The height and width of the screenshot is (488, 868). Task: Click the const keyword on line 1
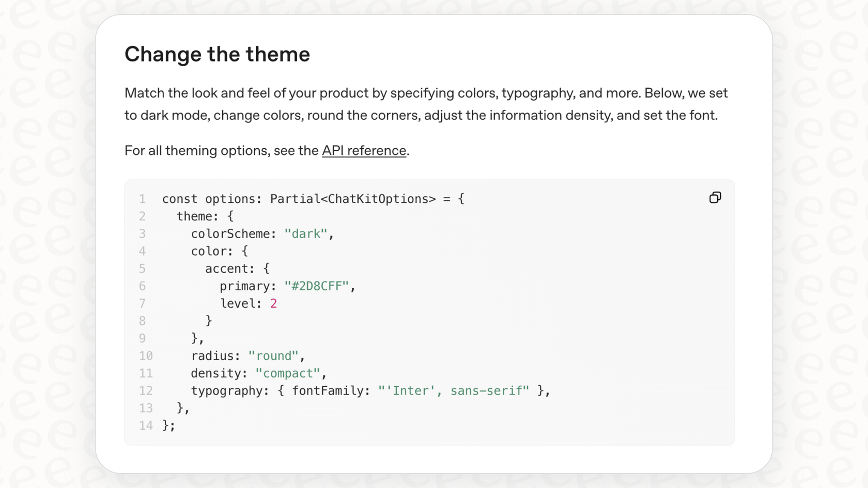point(179,199)
